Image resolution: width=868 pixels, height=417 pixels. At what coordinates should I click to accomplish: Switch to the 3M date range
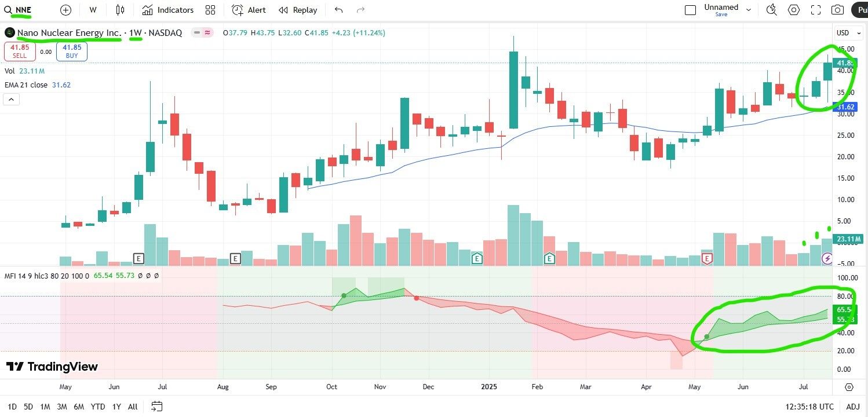pos(62,407)
